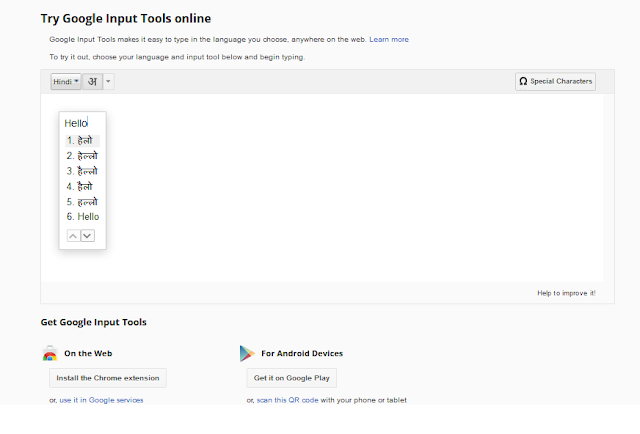640x434 pixels.
Task: Go to previous suggestions page arrow
Action: (x=73, y=236)
